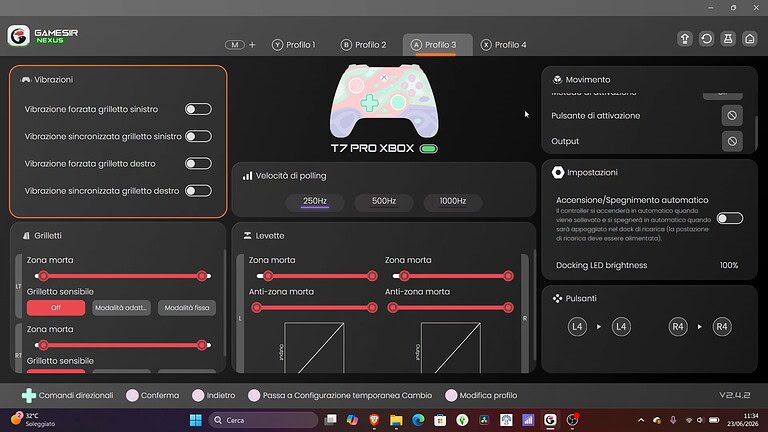This screenshot has height=432, width=768.
Task: Click Modifica profilo hint
Action: tap(481, 395)
